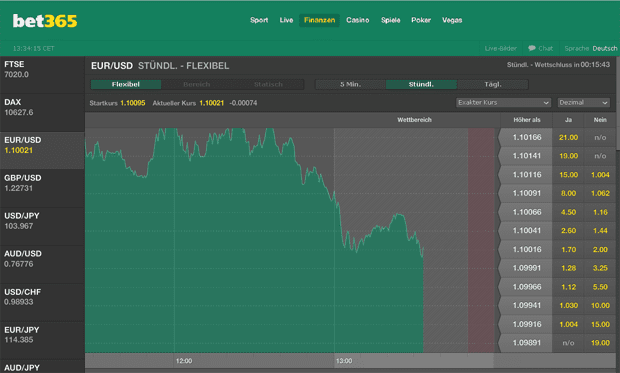Click Nein odds 15.00 for 1.09916
Screen dimensions: 620x373
600,324
